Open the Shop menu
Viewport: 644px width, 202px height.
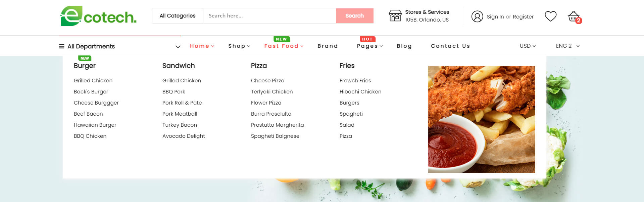239,46
